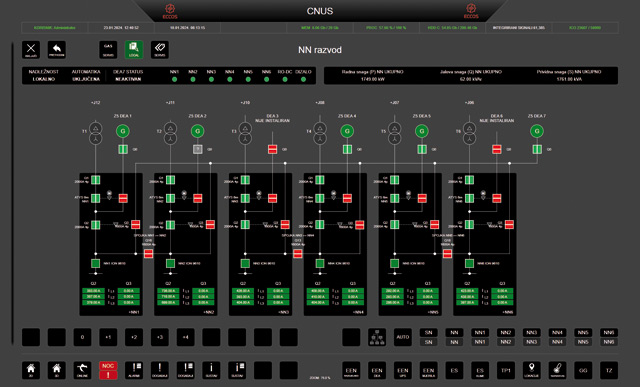Select the green LOCAL mode icon

tap(134, 50)
